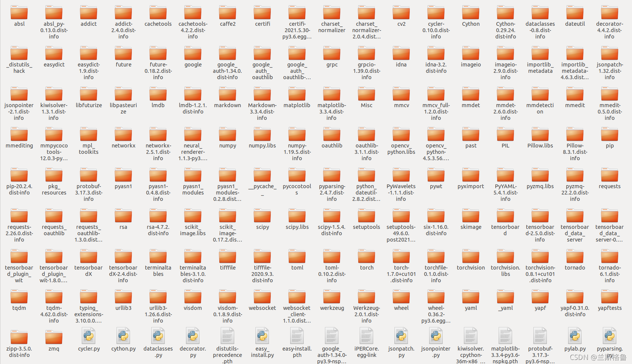Open the iPERCore.egg-link file
The image size is (632, 364).
click(x=366, y=336)
